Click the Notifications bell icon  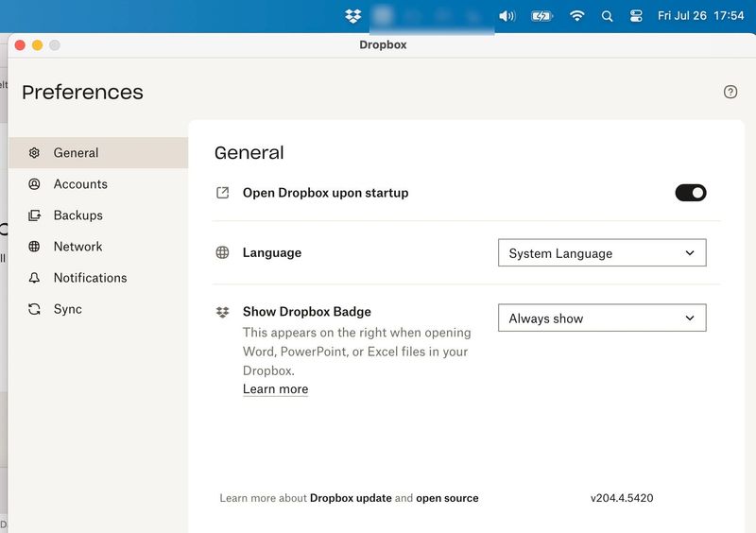35,278
